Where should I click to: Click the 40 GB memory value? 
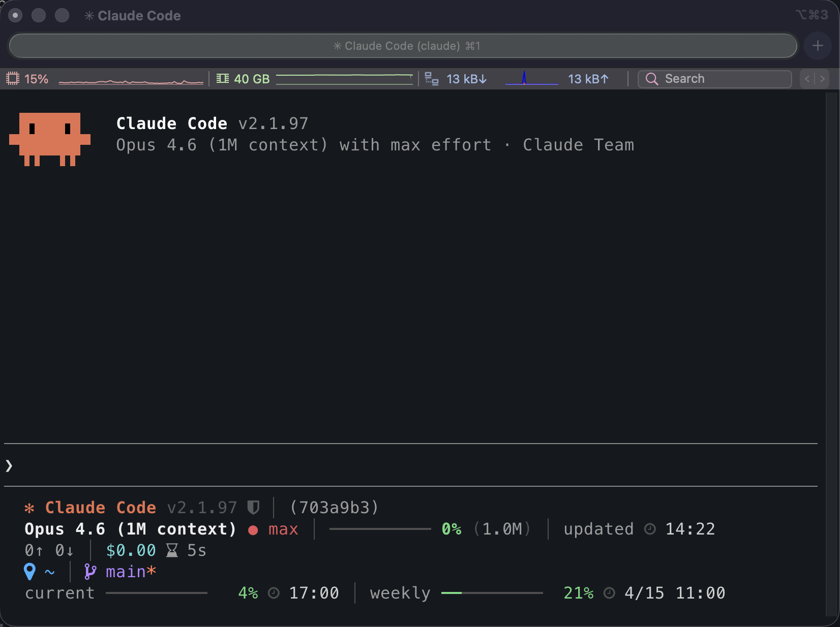coord(252,79)
